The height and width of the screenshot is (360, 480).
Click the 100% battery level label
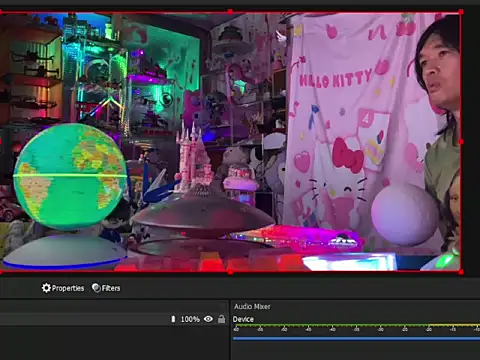(190, 319)
